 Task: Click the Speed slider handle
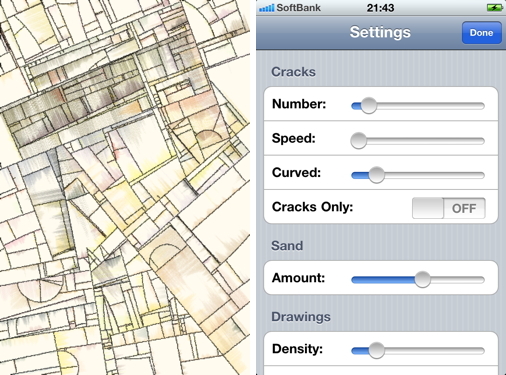pos(359,140)
